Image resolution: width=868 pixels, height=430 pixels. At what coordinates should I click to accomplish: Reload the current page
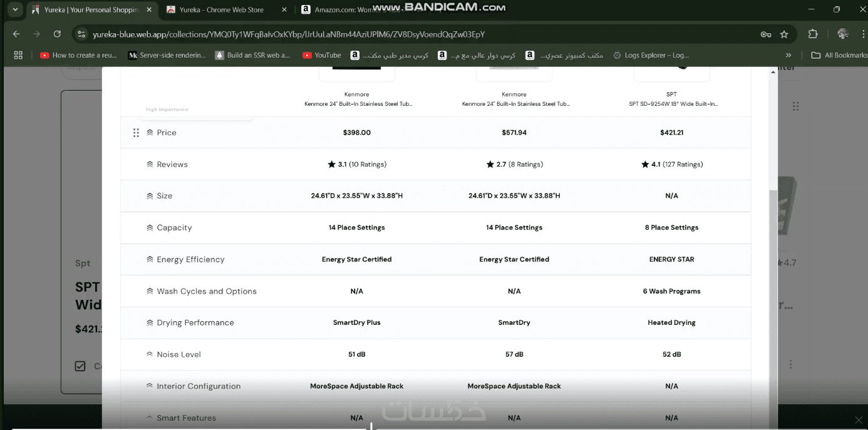point(57,34)
